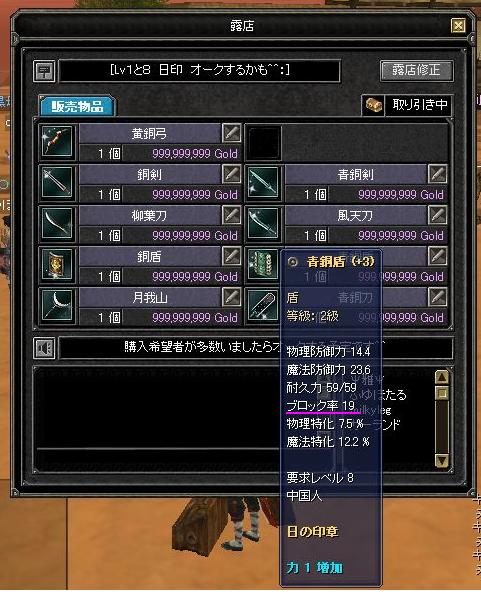This screenshot has height=597, width=481.
Task: Edit the 黄銅弓 listing with pencil icon
Action: coord(232,133)
